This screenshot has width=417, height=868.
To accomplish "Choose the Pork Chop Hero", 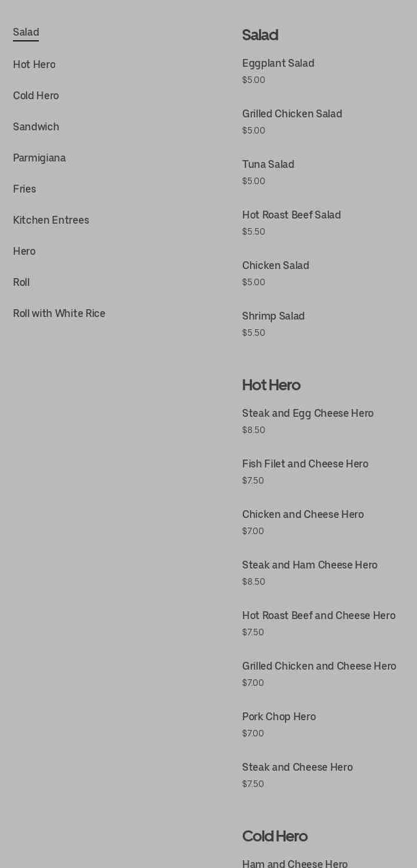I will [x=278, y=717].
